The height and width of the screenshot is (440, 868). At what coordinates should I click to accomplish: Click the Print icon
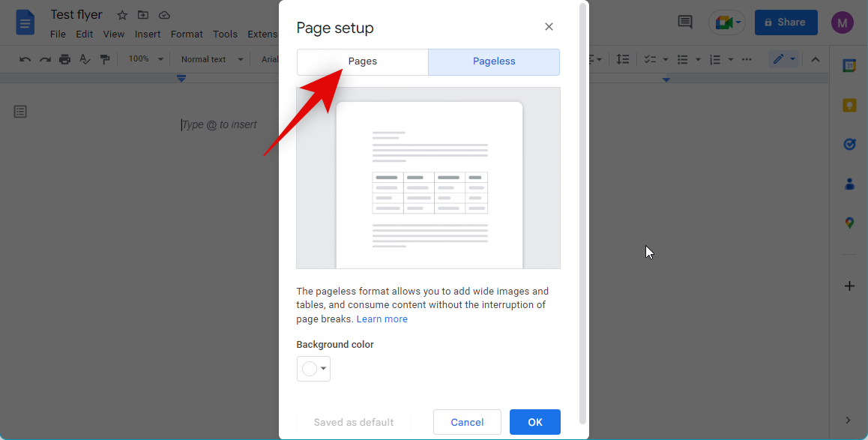[65, 59]
